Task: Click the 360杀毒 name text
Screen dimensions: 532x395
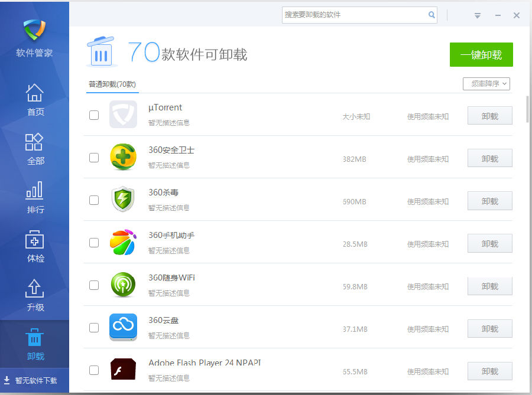Action: click(x=164, y=192)
